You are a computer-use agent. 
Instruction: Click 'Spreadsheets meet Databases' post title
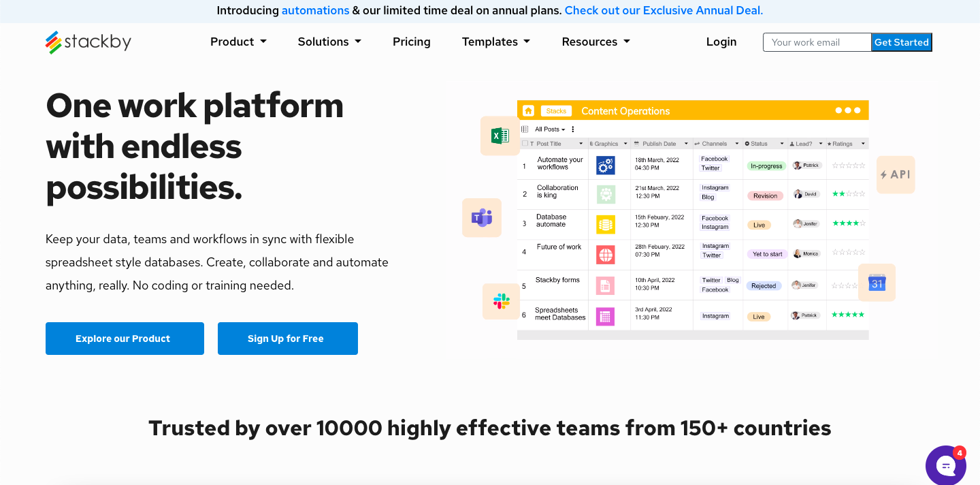tap(560, 314)
